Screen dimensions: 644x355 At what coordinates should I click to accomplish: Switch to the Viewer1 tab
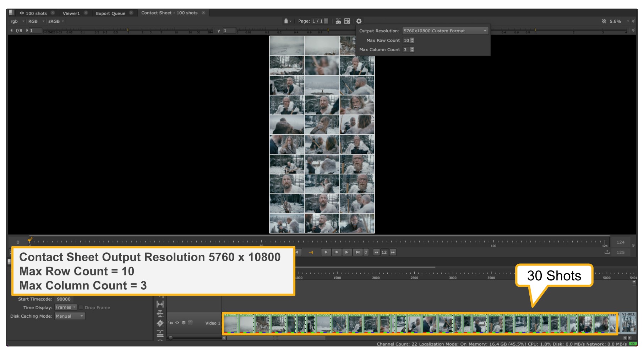tap(71, 13)
